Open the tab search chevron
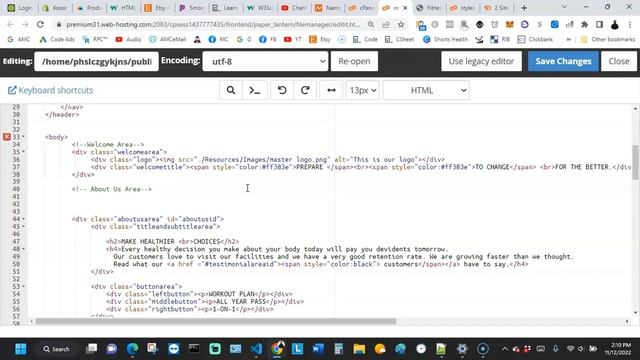Image resolution: width=640 pixels, height=360 pixels. (x=564, y=7)
